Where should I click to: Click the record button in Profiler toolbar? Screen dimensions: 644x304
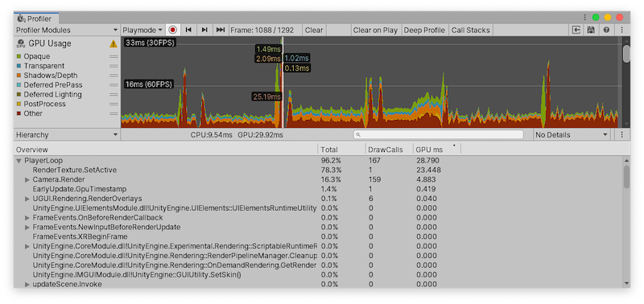pos(173,30)
